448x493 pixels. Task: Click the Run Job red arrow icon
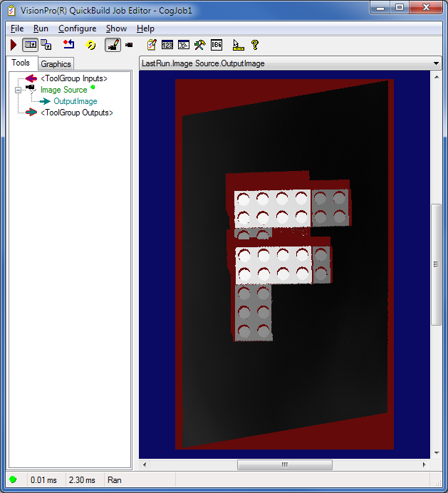[x=14, y=45]
